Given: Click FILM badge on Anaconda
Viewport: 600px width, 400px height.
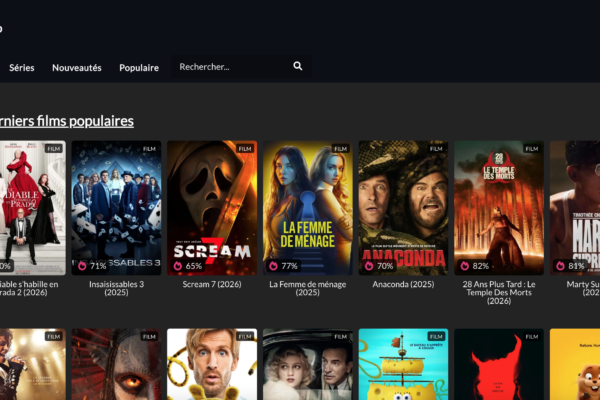Looking at the screenshot, I should (x=436, y=149).
